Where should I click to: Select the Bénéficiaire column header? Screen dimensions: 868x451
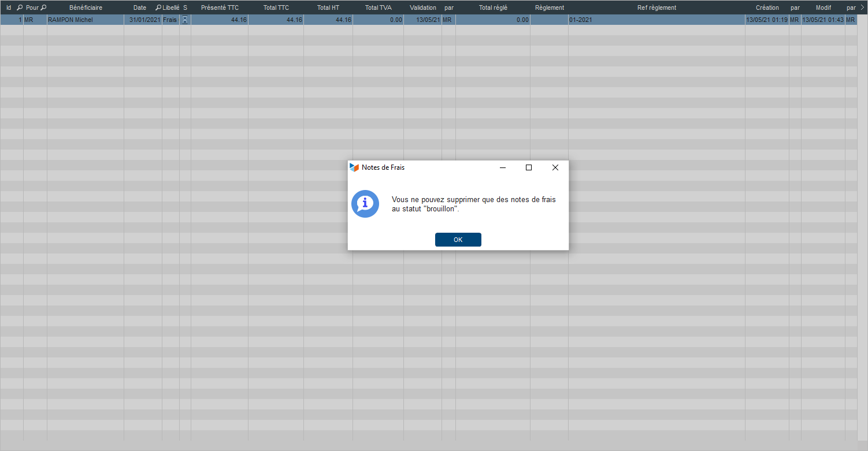[86, 8]
